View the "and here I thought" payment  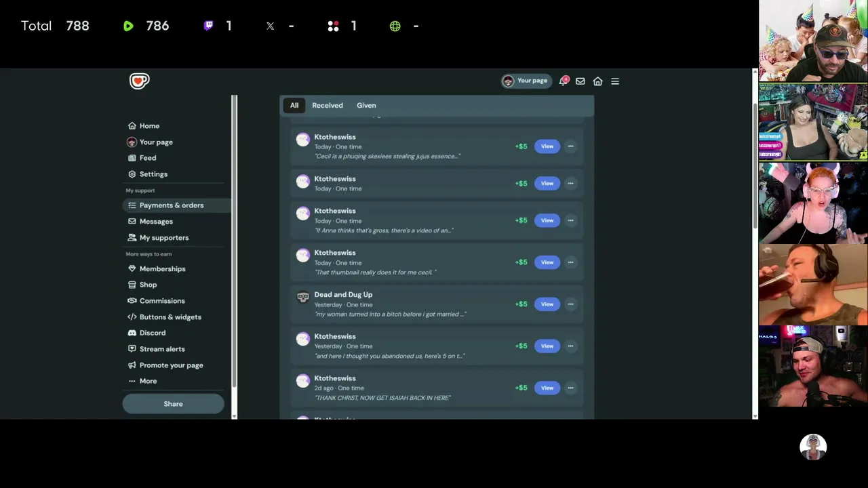click(547, 346)
